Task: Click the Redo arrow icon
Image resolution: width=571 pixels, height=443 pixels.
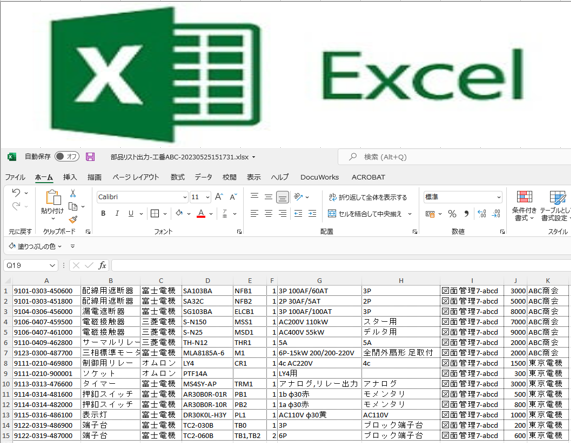Action: 16,206
